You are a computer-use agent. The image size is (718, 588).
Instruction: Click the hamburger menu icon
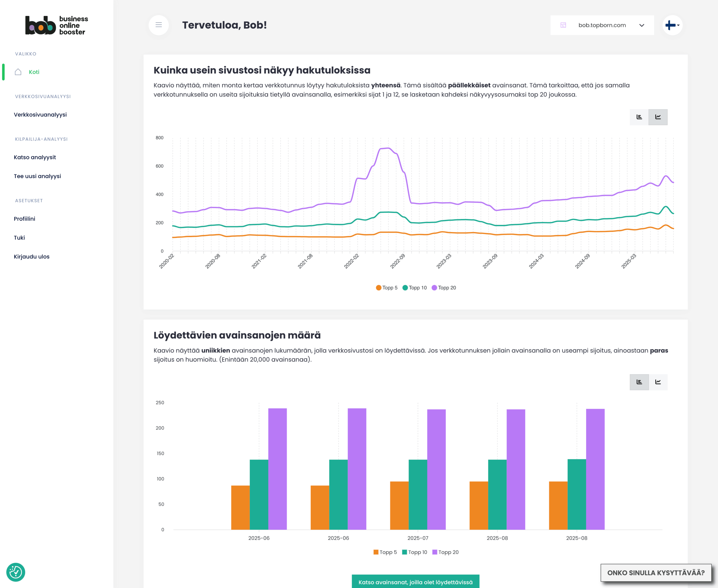pos(158,25)
